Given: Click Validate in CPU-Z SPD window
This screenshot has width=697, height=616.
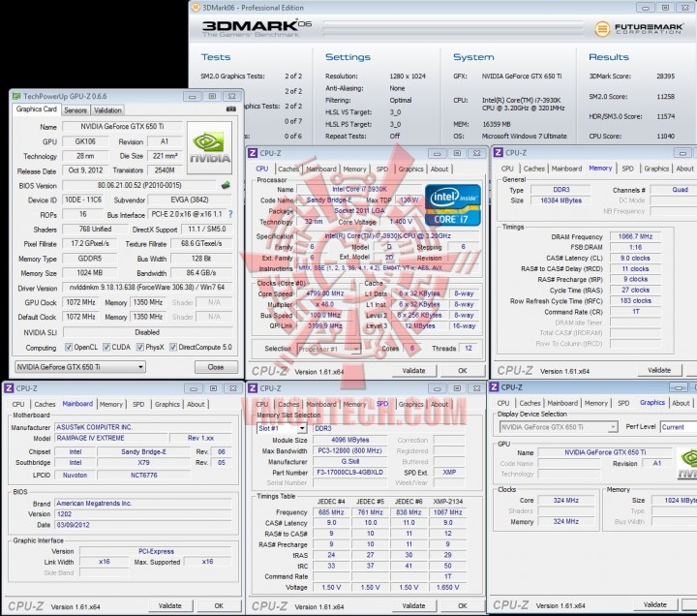Looking at the screenshot, I should 414,605.
